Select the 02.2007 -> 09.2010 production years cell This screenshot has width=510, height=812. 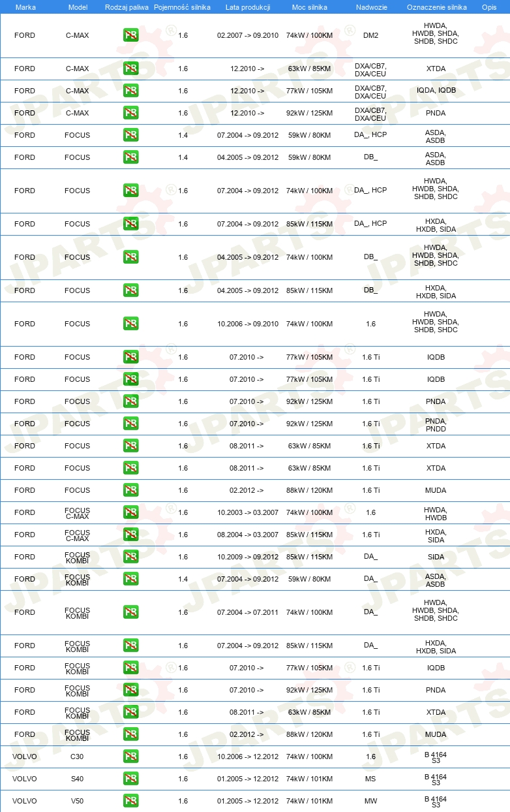[x=248, y=35]
